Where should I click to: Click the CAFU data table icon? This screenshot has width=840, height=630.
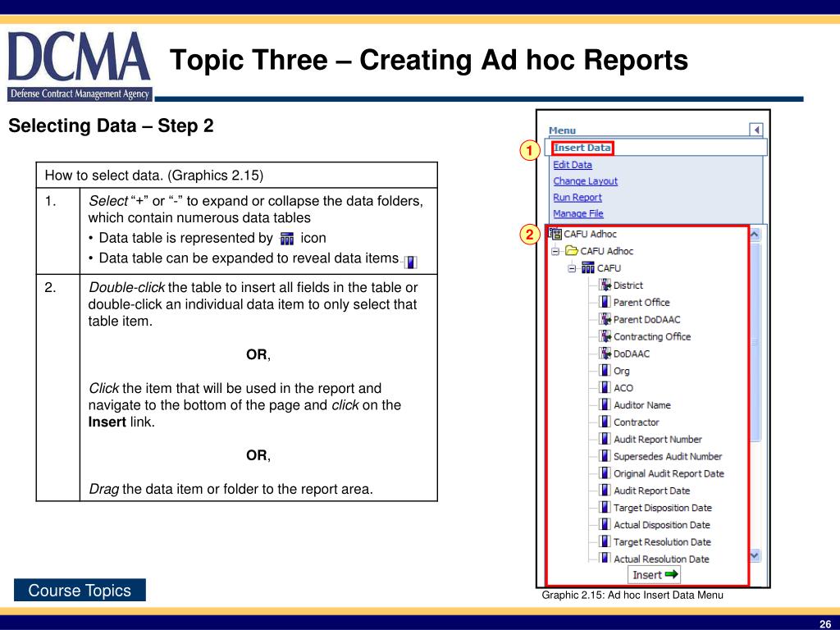pyautogui.click(x=588, y=267)
